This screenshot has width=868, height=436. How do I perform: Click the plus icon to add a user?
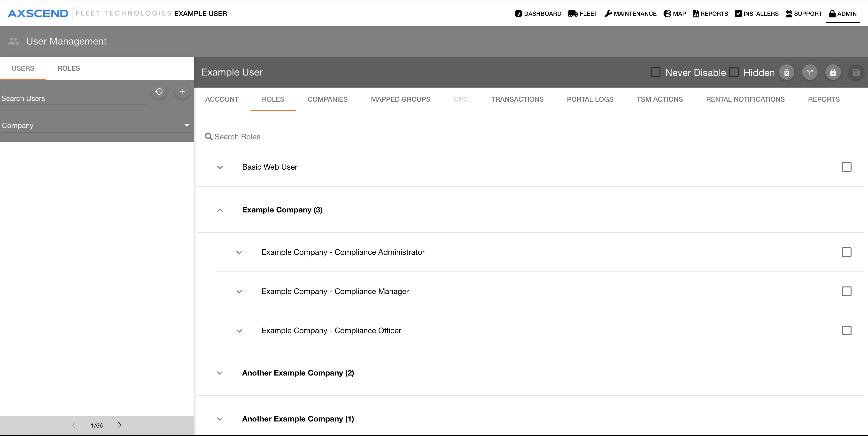(x=182, y=91)
